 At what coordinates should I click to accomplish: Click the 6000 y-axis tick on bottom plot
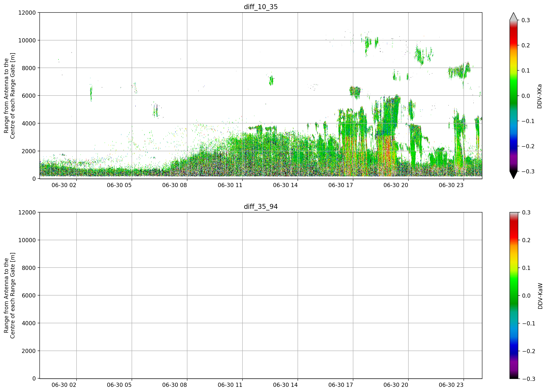click(29, 295)
